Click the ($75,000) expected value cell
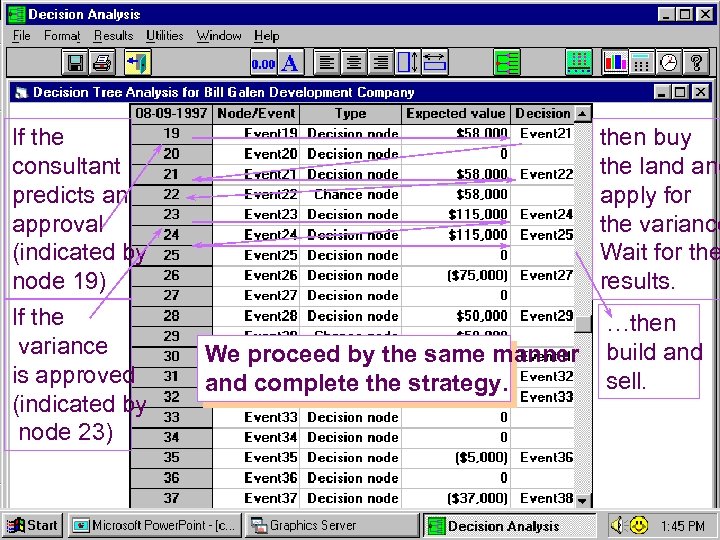The image size is (720, 540). click(456, 276)
